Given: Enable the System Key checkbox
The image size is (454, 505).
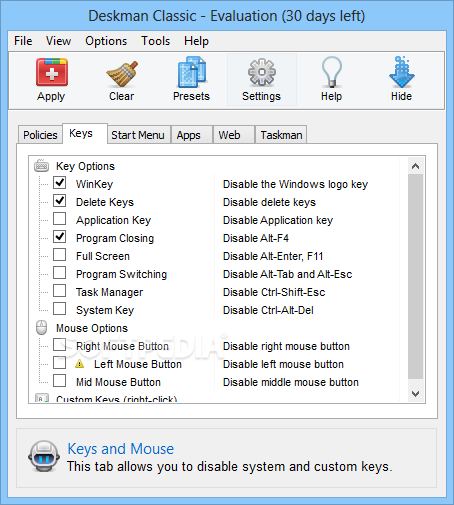Looking at the screenshot, I should pyautogui.click(x=60, y=309).
